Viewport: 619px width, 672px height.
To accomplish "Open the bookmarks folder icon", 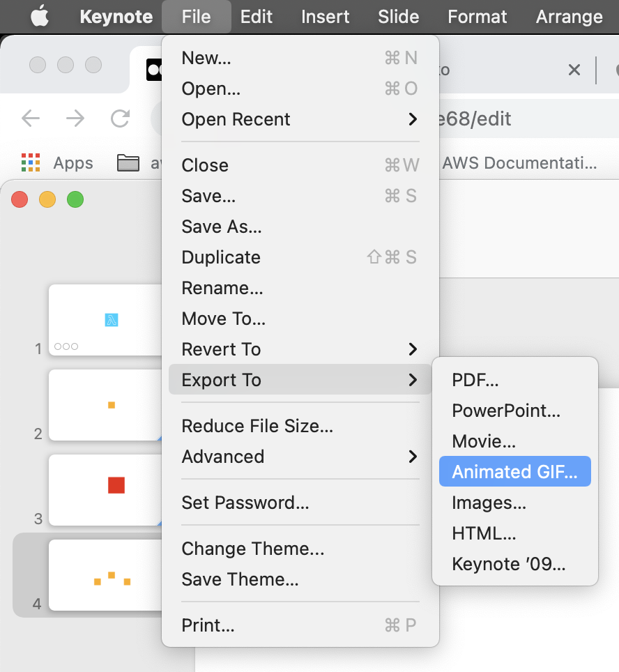I will 128,163.
